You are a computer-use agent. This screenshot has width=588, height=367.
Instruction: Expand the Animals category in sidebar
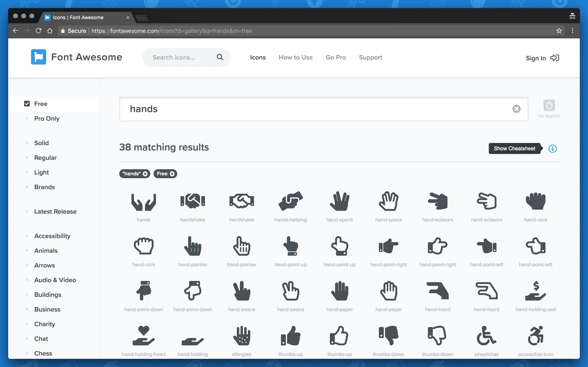point(46,250)
